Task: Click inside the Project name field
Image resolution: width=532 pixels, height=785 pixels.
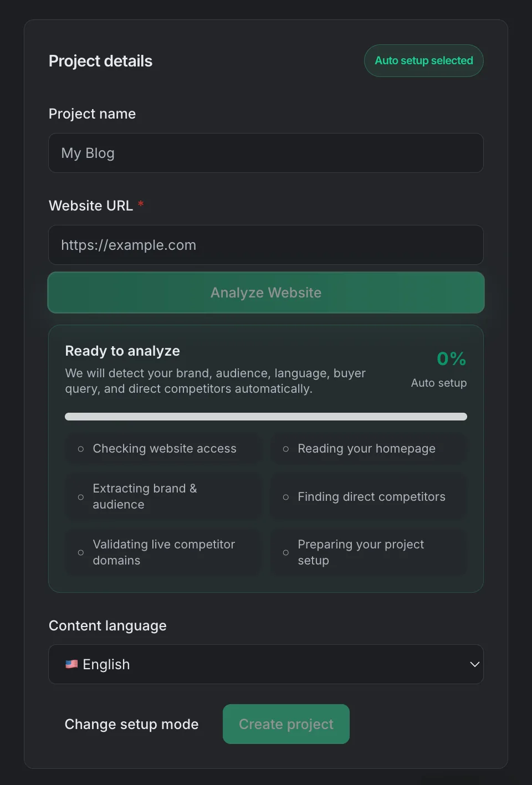Action: (x=266, y=153)
